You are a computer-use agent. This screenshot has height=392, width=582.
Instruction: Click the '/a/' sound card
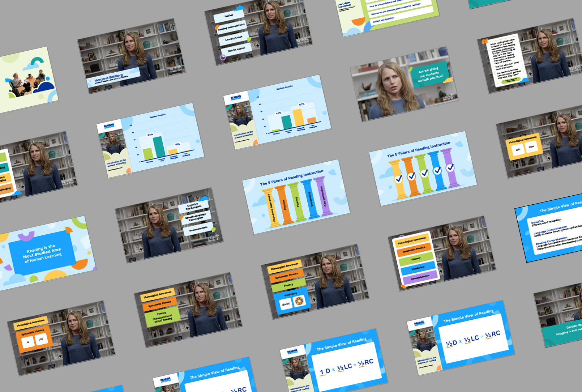click(41, 339)
